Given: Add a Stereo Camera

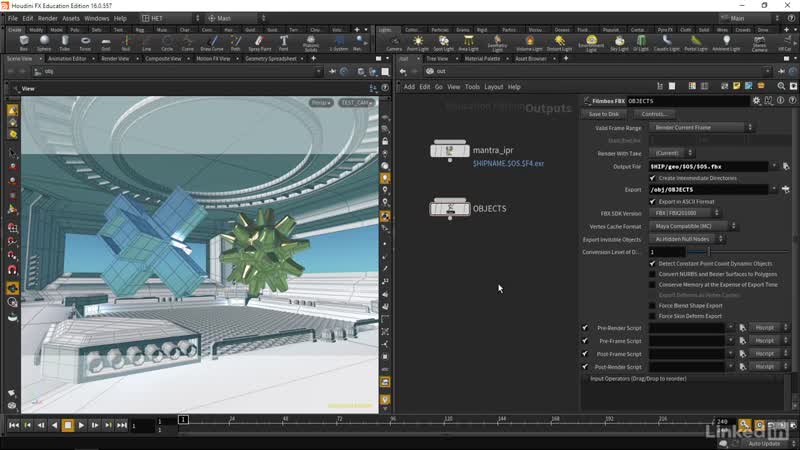Looking at the screenshot, I should pyautogui.click(x=760, y=43).
